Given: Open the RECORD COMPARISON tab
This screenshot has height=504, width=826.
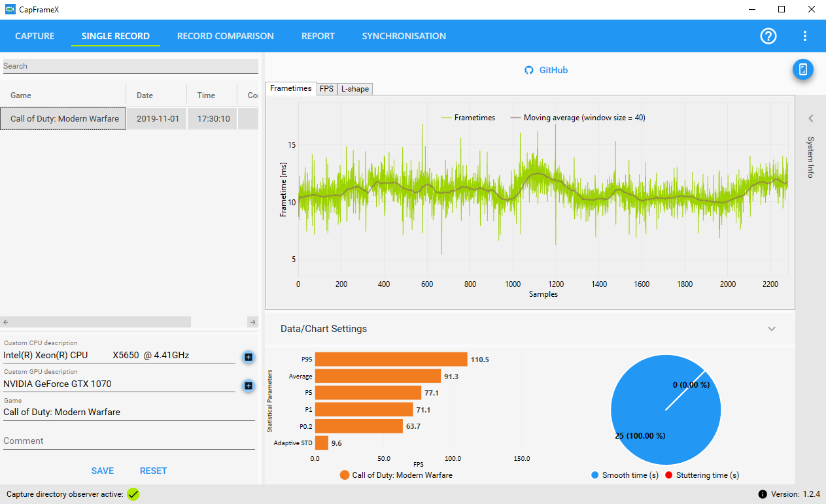Looking at the screenshot, I should 226,36.
